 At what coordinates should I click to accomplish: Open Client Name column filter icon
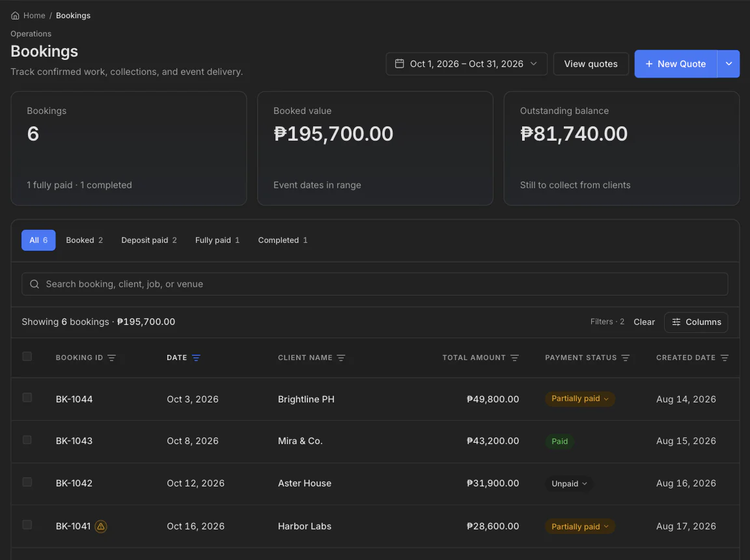point(341,357)
